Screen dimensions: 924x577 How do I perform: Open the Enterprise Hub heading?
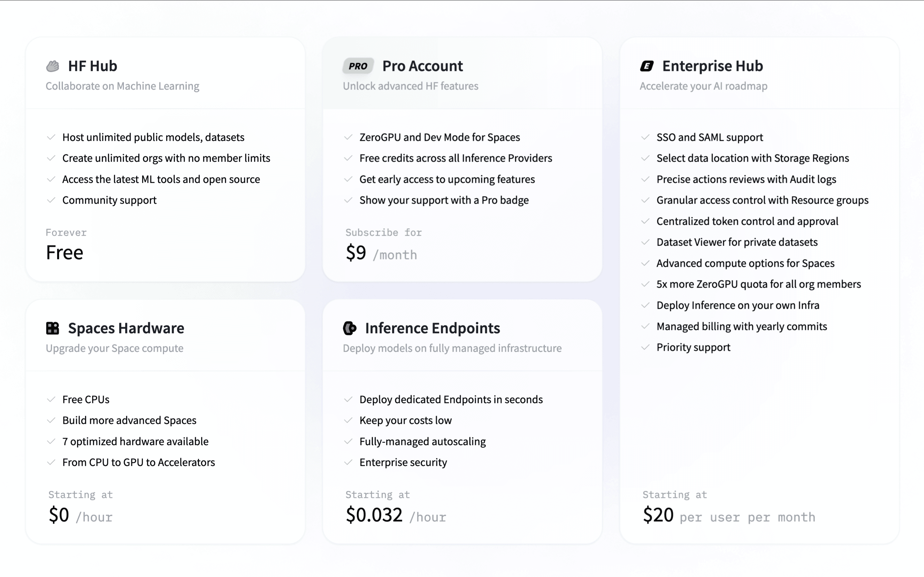[x=713, y=66]
